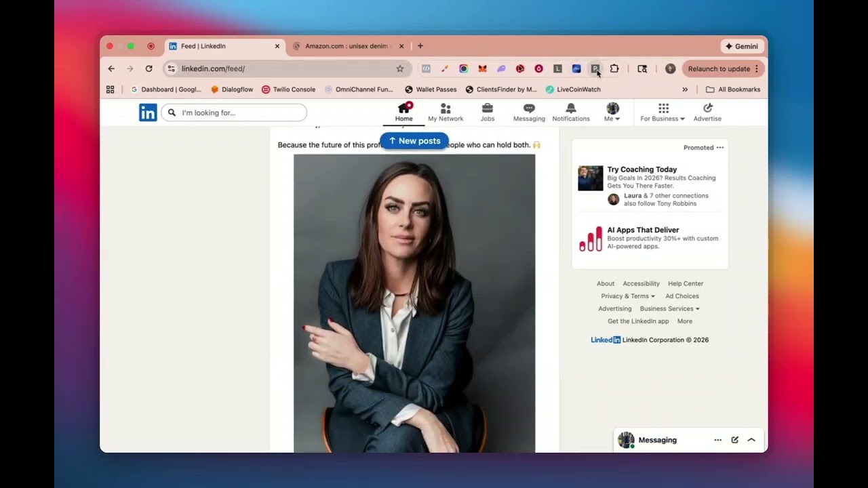The width and height of the screenshot is (868, 488).
Task: Open Try Coaching Today ad
Action: click(x=642, y=169)
